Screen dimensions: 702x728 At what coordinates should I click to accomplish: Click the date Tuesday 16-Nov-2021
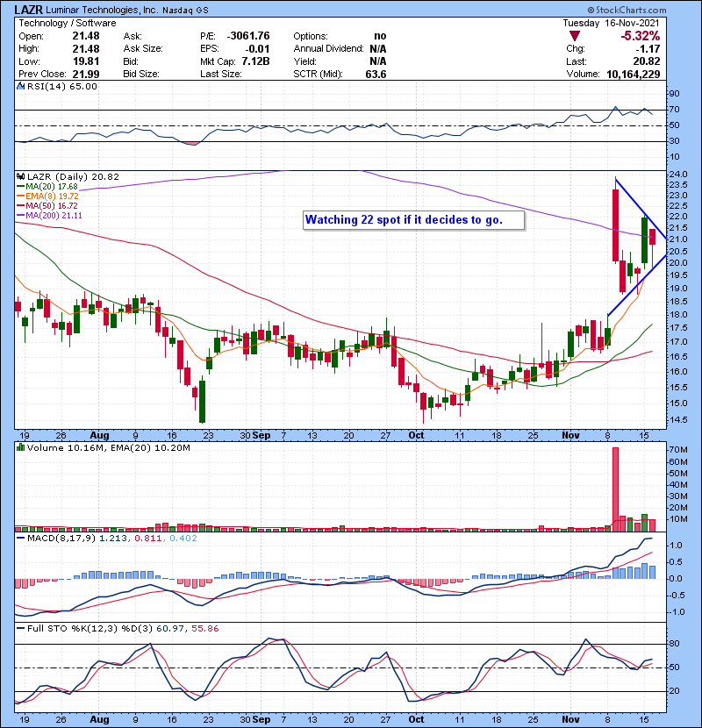[611, 23]
